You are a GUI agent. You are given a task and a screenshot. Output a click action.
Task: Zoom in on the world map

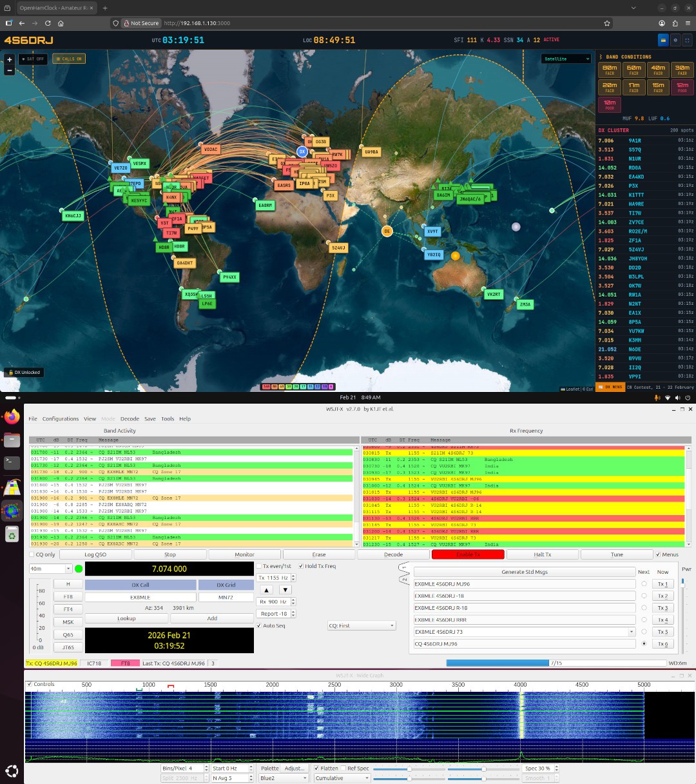9,59
